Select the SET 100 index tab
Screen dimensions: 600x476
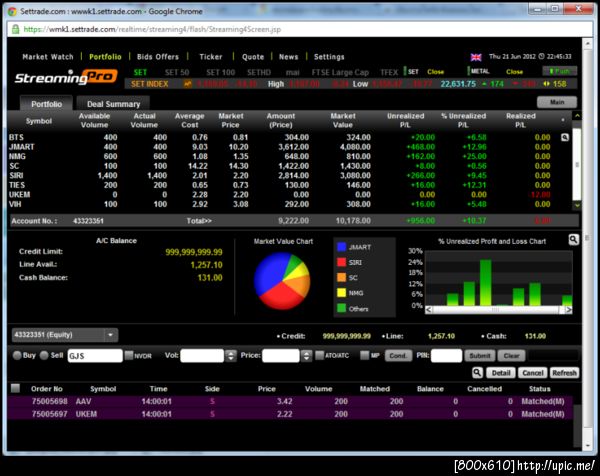point(220,72)
